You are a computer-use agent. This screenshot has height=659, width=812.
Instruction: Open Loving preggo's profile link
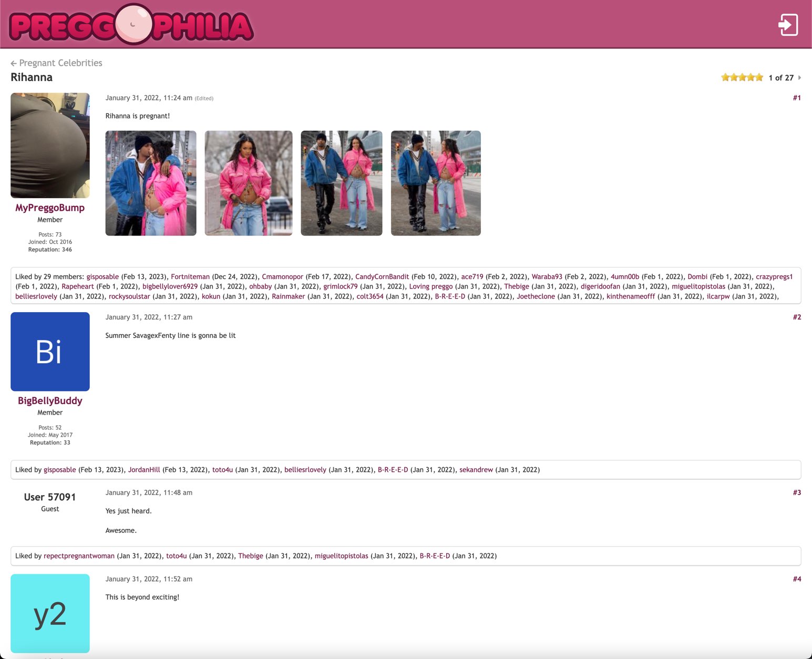431,286
